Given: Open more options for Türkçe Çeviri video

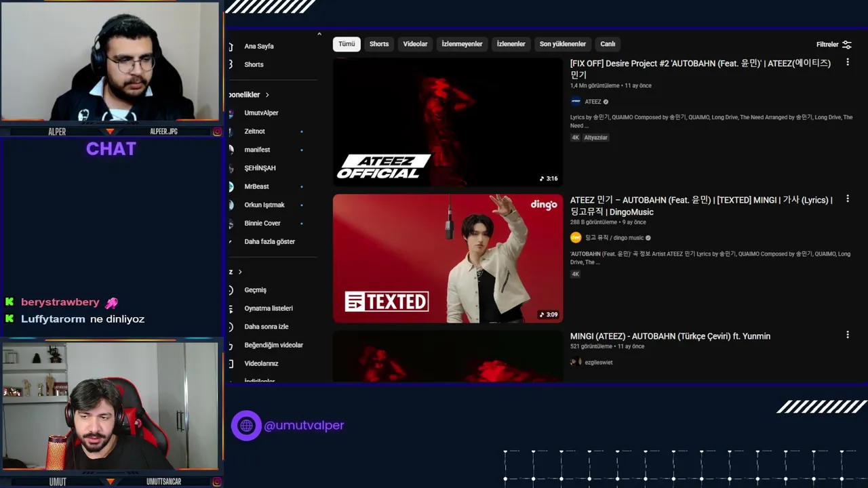Looking at the screenshot, I should [847, 335].
